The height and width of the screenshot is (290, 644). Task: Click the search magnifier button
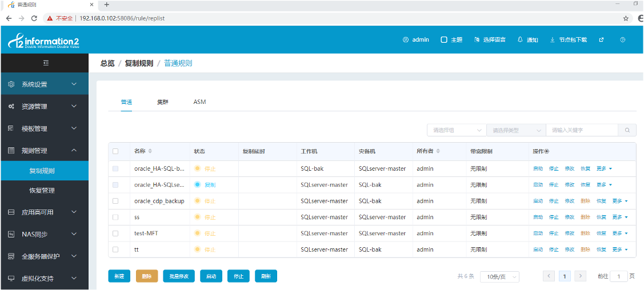[x=627, y=130]
